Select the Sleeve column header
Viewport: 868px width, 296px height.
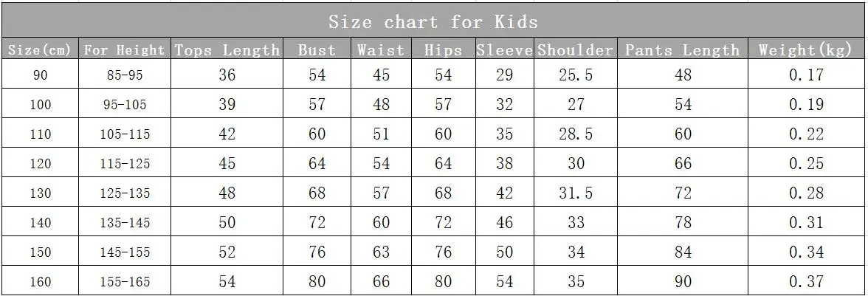coord(504,49)
